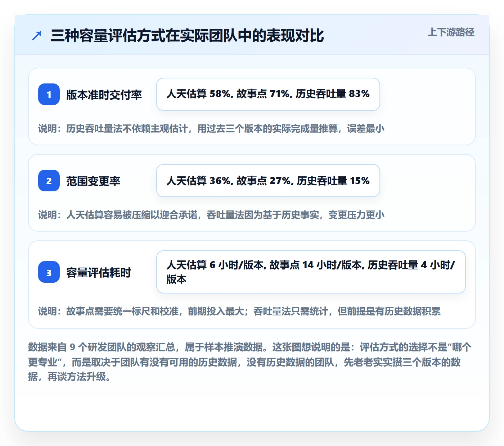Image resolution: width=504 pixels, height=446 pixels.
Task: Click the footer paragraph starting 数据来自 9 个研发团队
Action: (x=250, y=362)
